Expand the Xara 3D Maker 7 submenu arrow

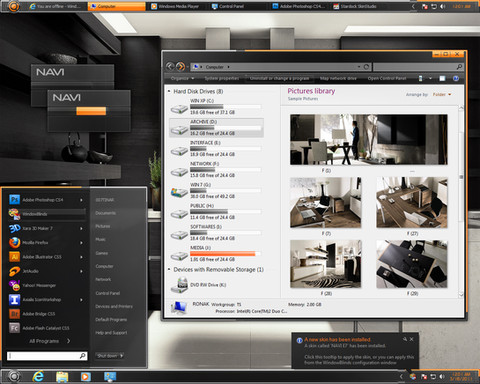point(81,228)
